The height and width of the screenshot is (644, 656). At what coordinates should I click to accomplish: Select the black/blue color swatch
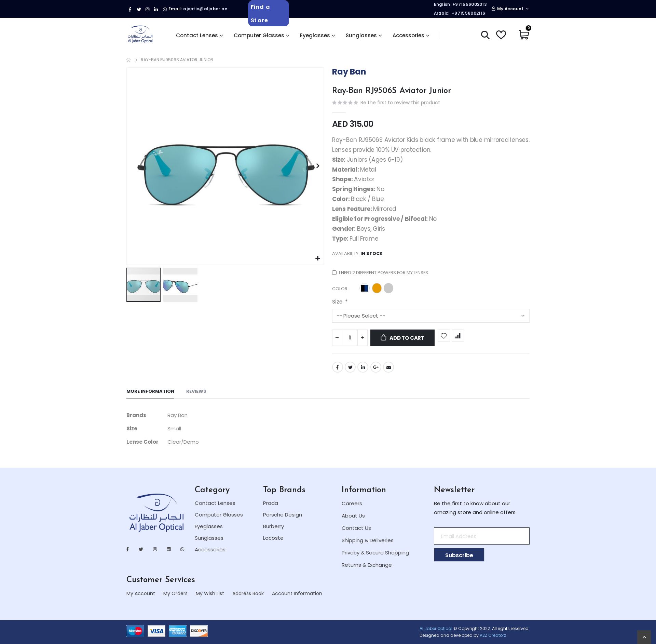click(365, 288)
